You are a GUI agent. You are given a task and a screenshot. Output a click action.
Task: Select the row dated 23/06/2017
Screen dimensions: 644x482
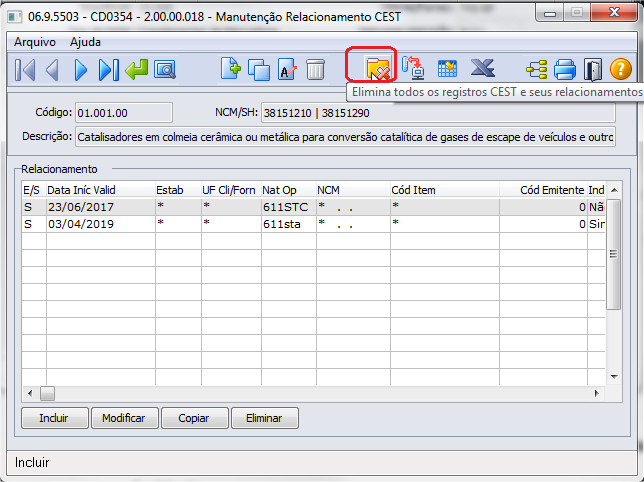tap(313, 207)
